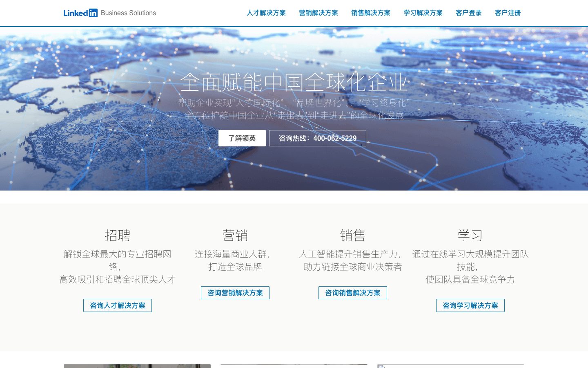The width and height of the screenshot is (588, 368).
Task: Open 营销解决方案 menu item
Action: click(318, 13)
